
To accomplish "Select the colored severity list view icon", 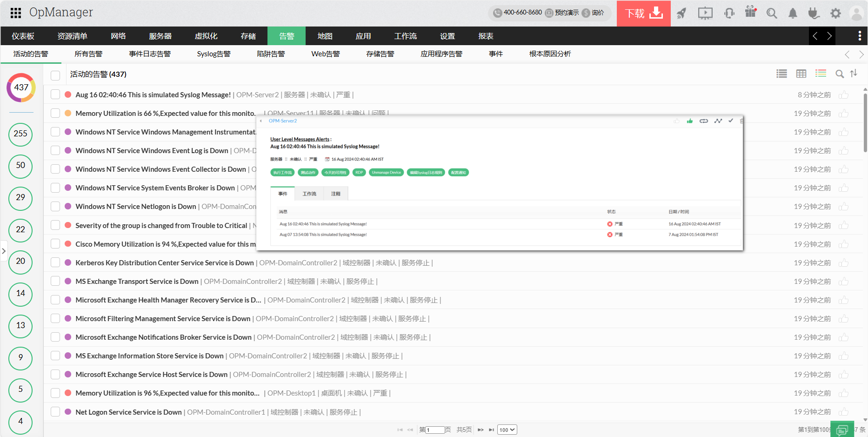I will 821,74.
